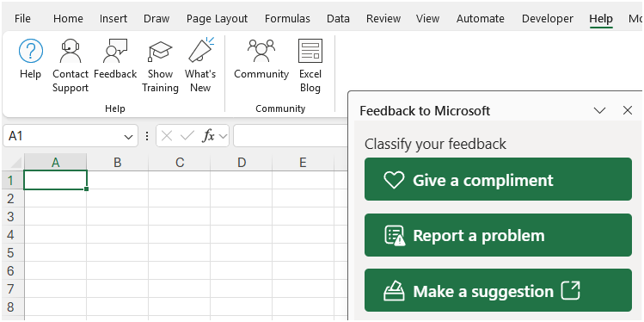Viewport: 644px width, 322px height.
Task: Switch to the Formulas ribbon tab
Action: point(287,19)
